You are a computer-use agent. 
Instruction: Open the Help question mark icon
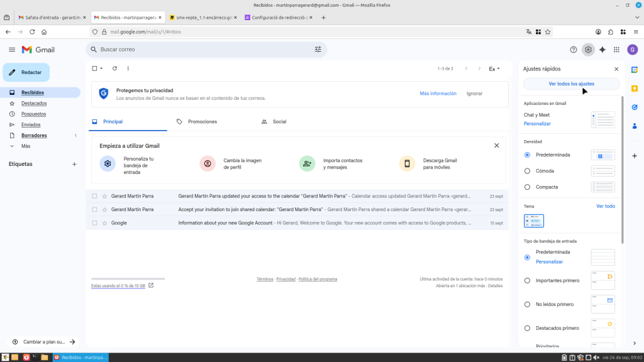coord(573,50)
